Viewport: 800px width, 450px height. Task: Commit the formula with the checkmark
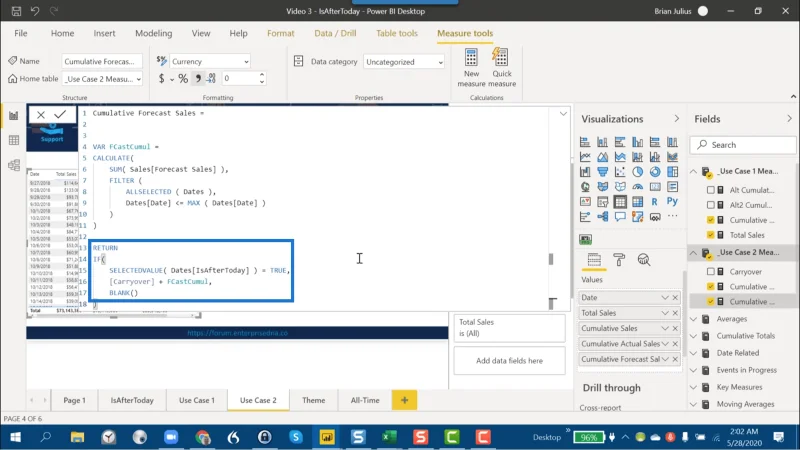60,114
